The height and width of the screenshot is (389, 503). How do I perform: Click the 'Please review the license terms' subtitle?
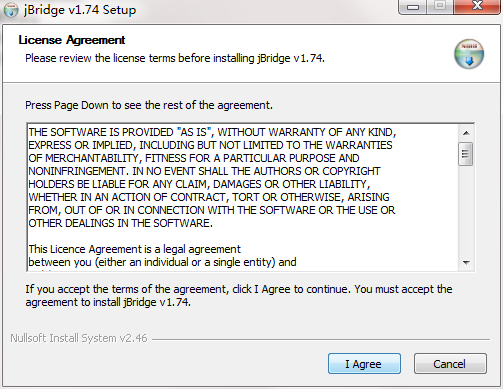[x=175, y=58]
